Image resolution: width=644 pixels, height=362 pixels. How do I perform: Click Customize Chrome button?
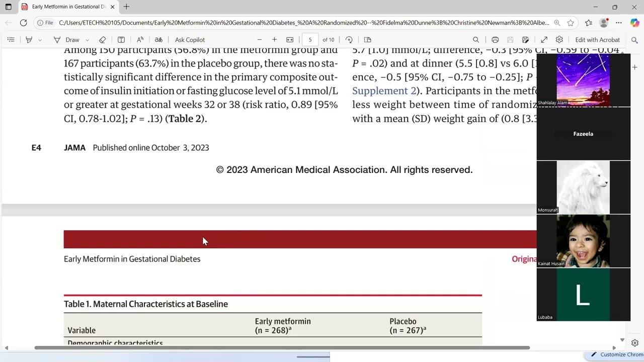(x=617, y=354)
